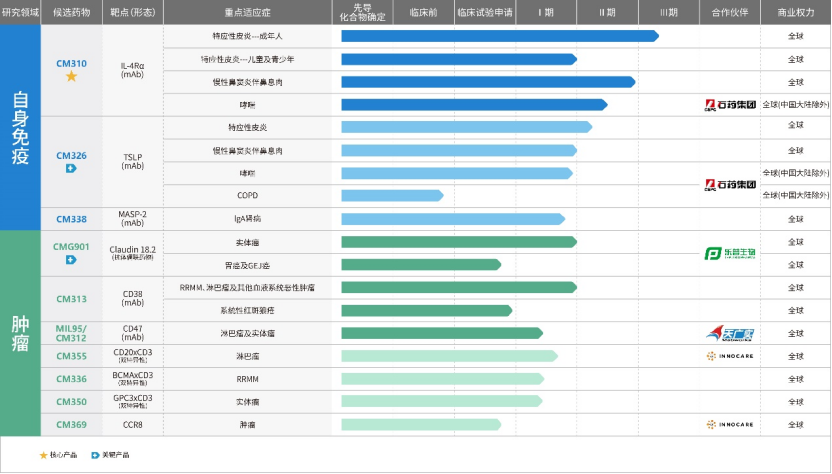Click the 石药集团 logo in the CM326 section
This screenshot has height=474, width=832.
coord(730,185)
